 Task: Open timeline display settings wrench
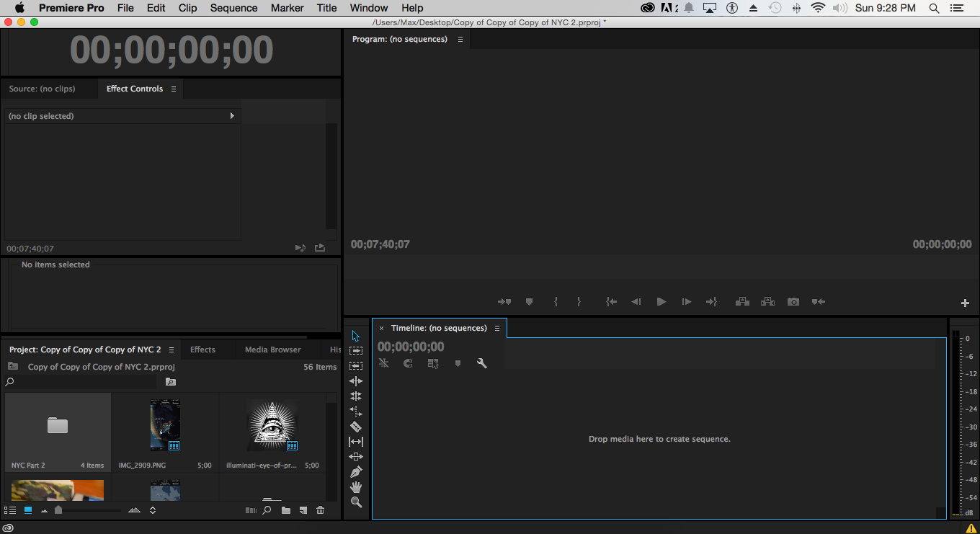point(482,364)
